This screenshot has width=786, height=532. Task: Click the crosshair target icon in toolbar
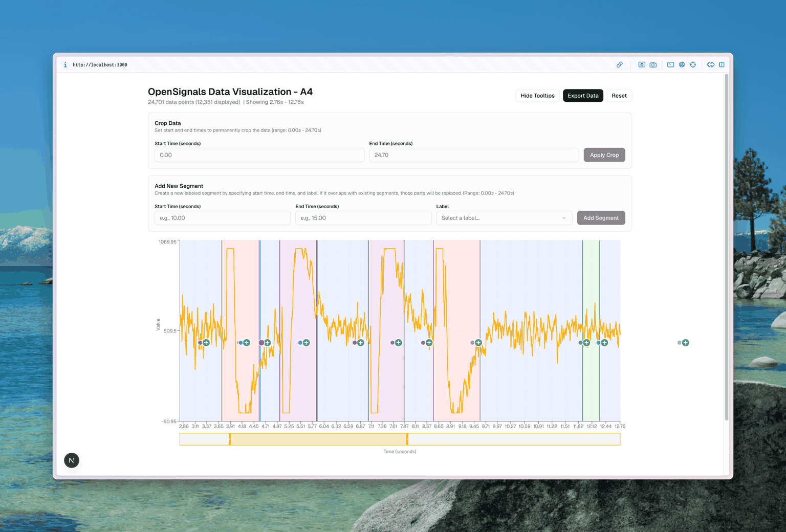693,65
